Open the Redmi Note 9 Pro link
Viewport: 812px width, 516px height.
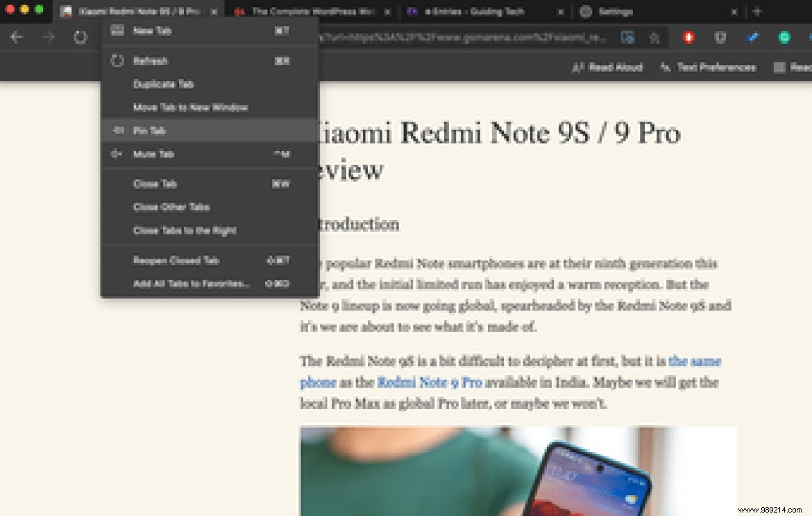point(429,382)
